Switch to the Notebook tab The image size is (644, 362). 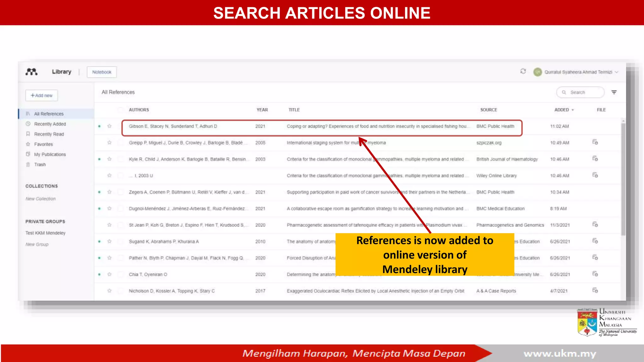(102, 72)
